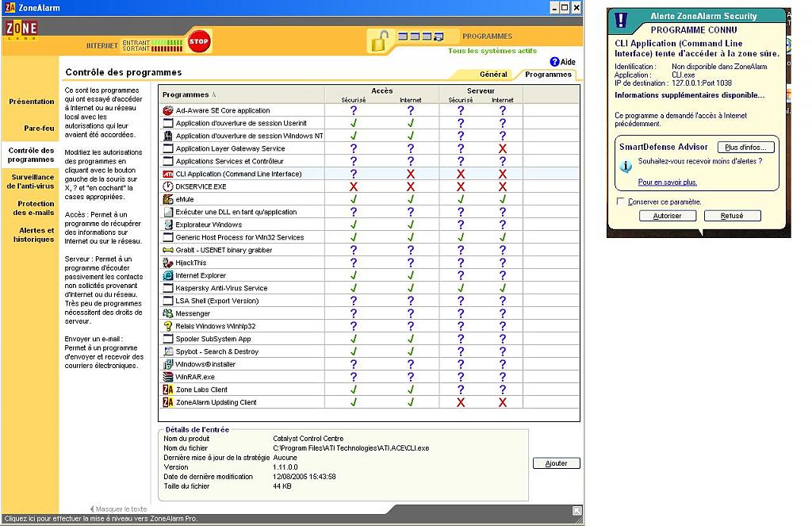
Task: Open Surveillance de l'anti-virus section
Action: click(x=31, y=182)
